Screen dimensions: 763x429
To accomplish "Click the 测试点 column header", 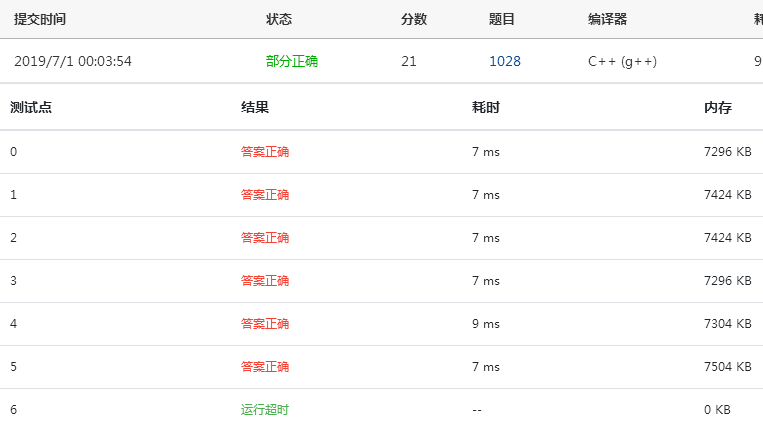I will coord(31,107).
